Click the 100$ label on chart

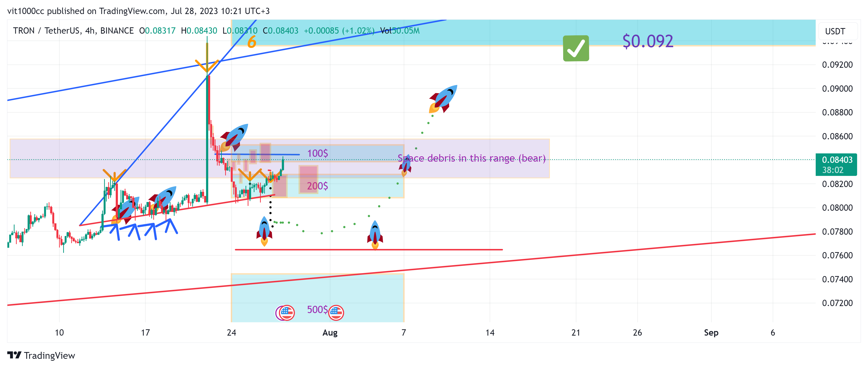point(317,154)
